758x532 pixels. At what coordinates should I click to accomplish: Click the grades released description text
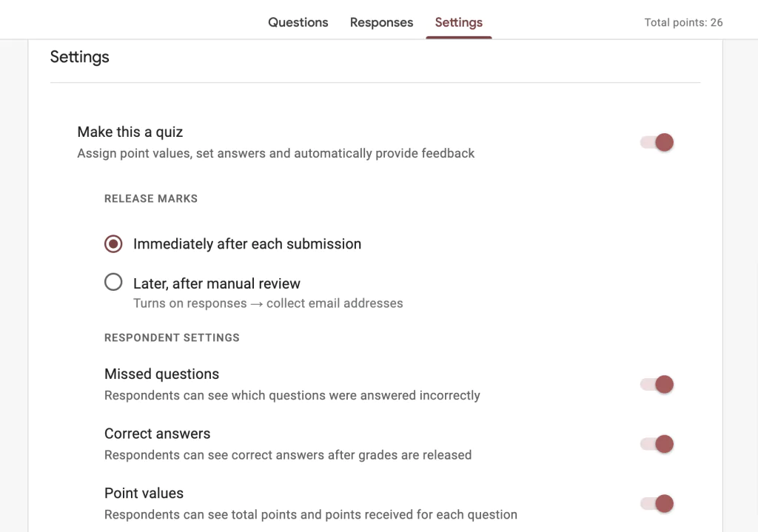pyautogui.click(x=287, y=455)
